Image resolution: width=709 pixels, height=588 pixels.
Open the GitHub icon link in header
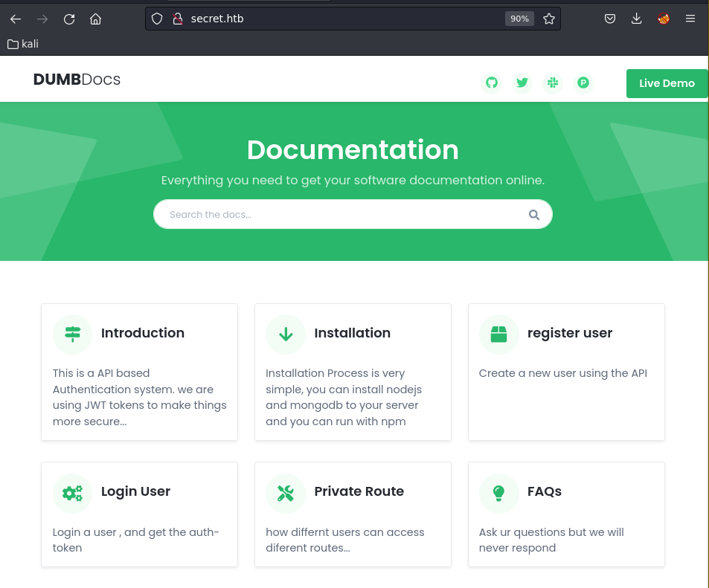[x=491, y=83]
